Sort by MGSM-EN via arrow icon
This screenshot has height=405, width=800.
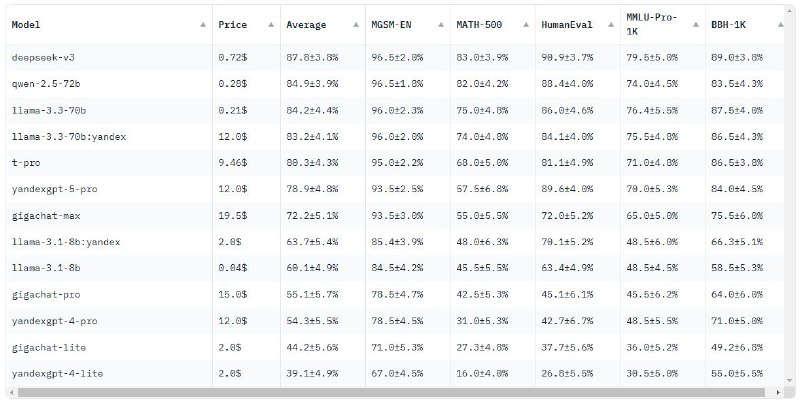(441, 24)
